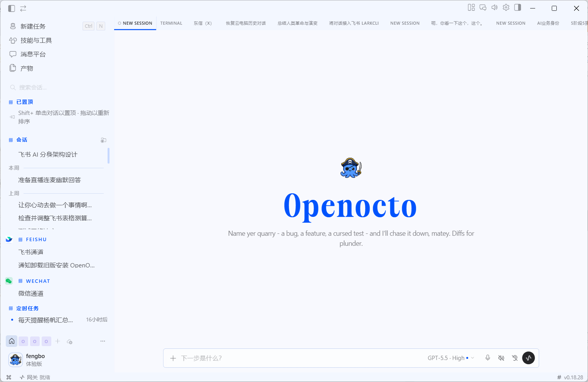This screenshot has height=382, width=588.
Task: Open NEW SESSION tab before AI业务身份
Action: [510, 23]
